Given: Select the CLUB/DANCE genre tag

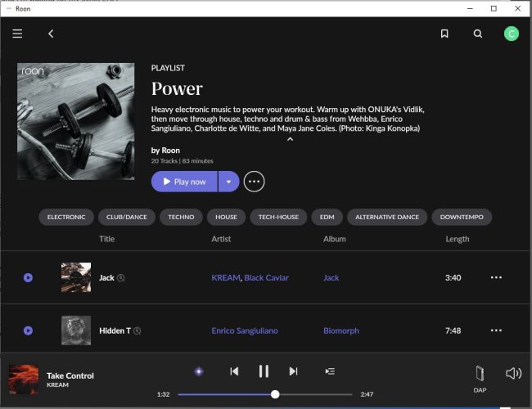Looking at the screenshot, I should pyautogui.click(x=127, y=217).
